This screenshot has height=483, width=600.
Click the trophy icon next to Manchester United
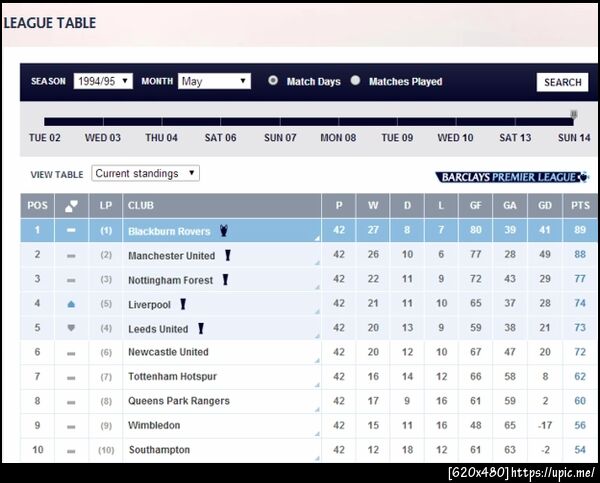pos(228,255)
